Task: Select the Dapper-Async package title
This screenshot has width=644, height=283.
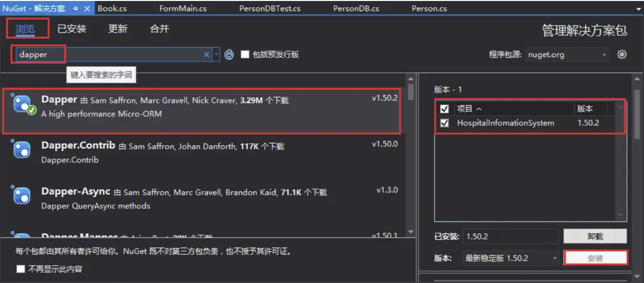Action: 76,191
